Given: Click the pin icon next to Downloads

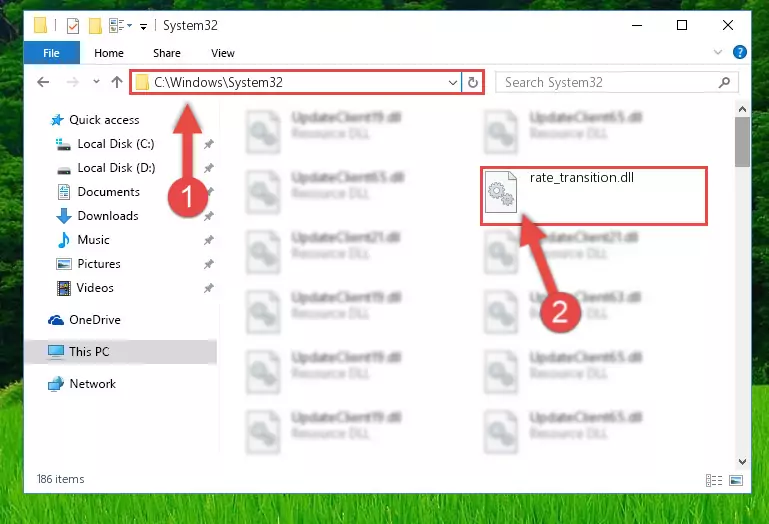Looking at the screenshot, I should [208, 216].
